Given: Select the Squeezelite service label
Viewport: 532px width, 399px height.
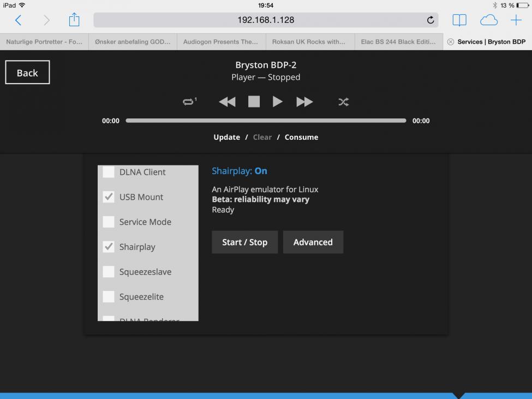Looking at the screenshot, I should tap(141, 297).
